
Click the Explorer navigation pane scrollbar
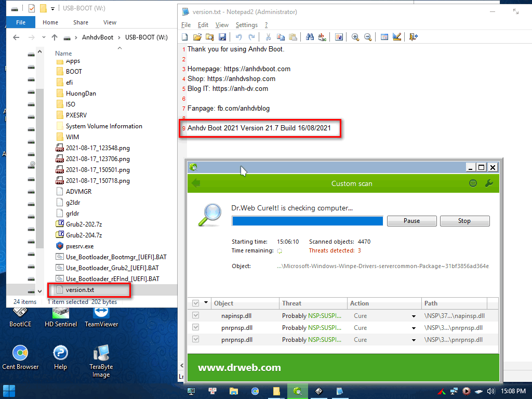click(40, 170)
